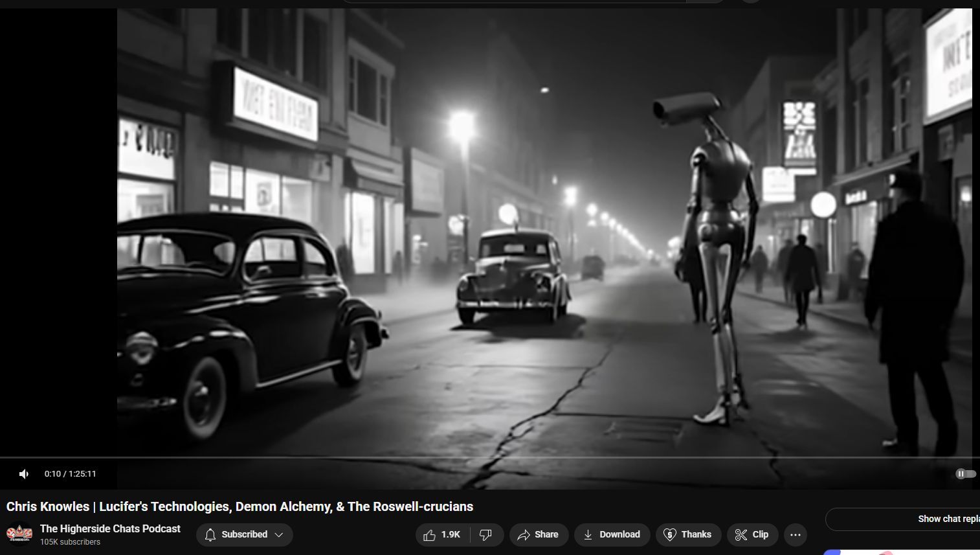980x555 pixels.
Task: Open the Higherside Chats channel avatar
Action: tap(19, 534)
